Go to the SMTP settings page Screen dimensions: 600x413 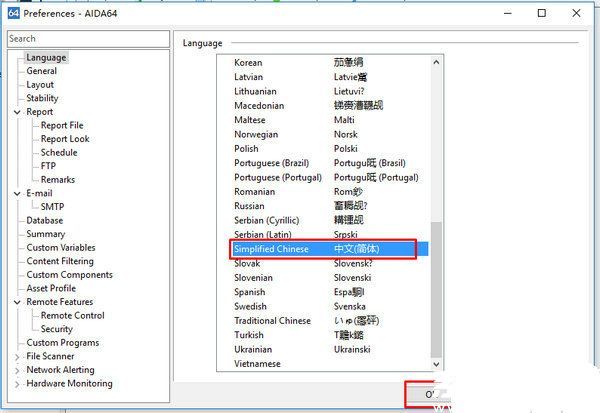[x=52, y=207]
